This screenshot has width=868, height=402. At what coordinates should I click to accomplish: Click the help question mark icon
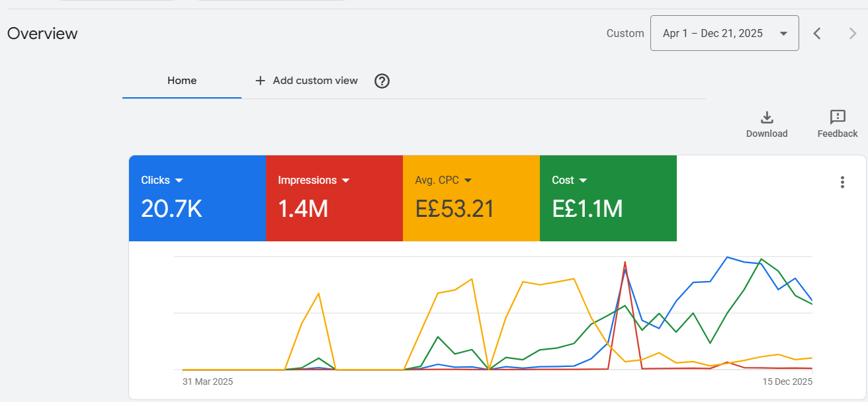pos(382,81)
